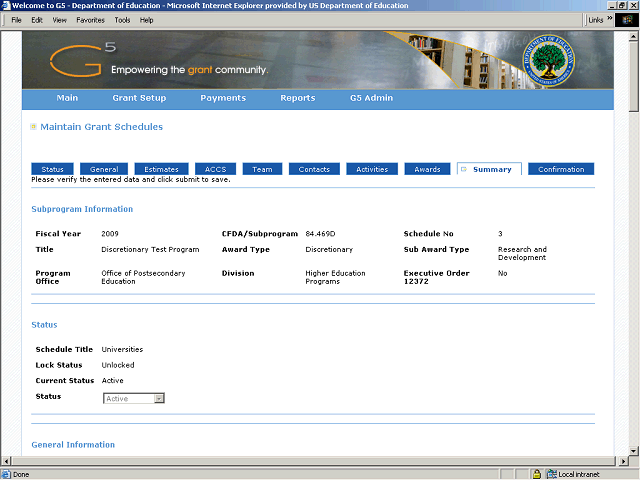Switch to the General tab
Viewport: 640px width, 480px height.
click(x=104, y=169)
